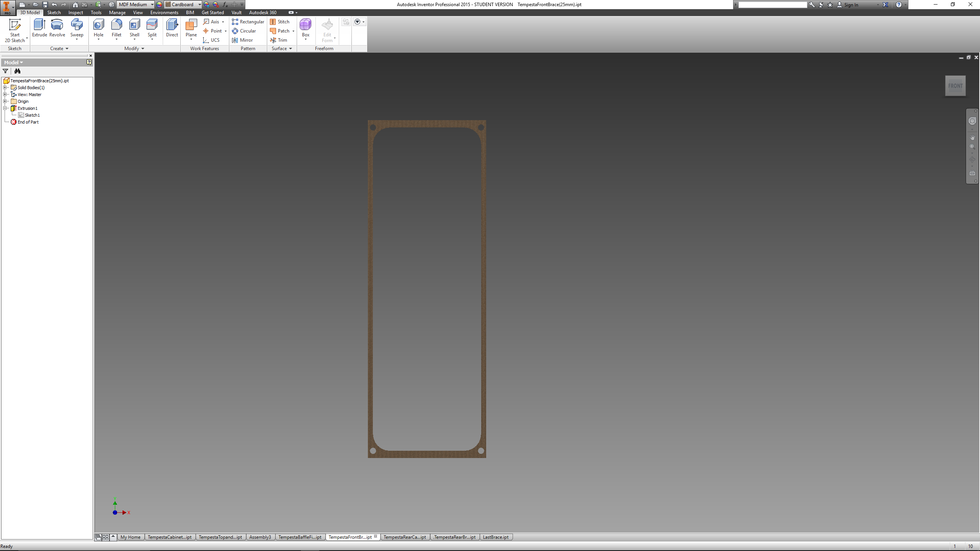
Task: Expand View: Master tree node
Action: point(5,95)
